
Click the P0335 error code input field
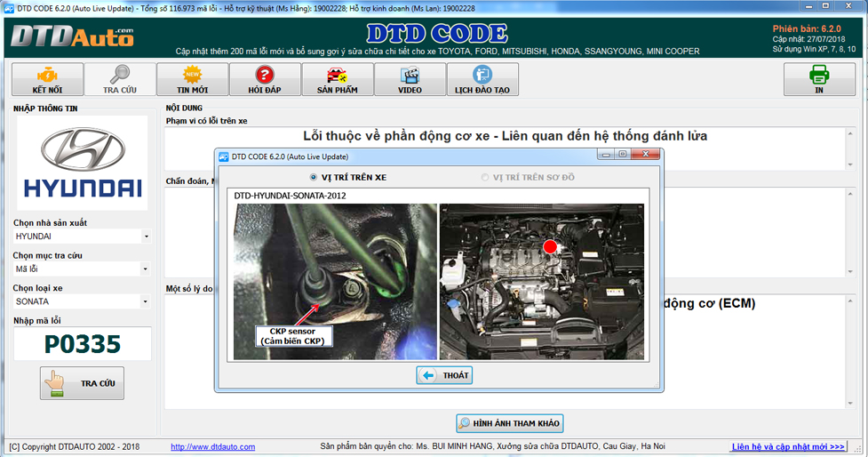[83, 344]
